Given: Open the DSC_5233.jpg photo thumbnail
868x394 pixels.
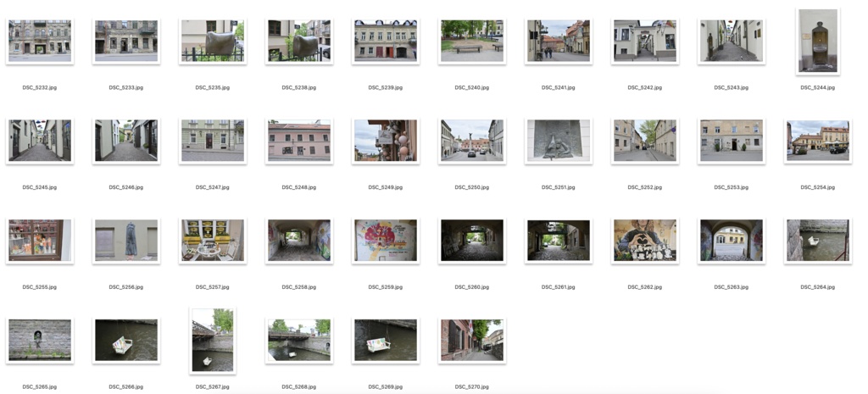Looking at the screenshot, I should click(126, 42).
